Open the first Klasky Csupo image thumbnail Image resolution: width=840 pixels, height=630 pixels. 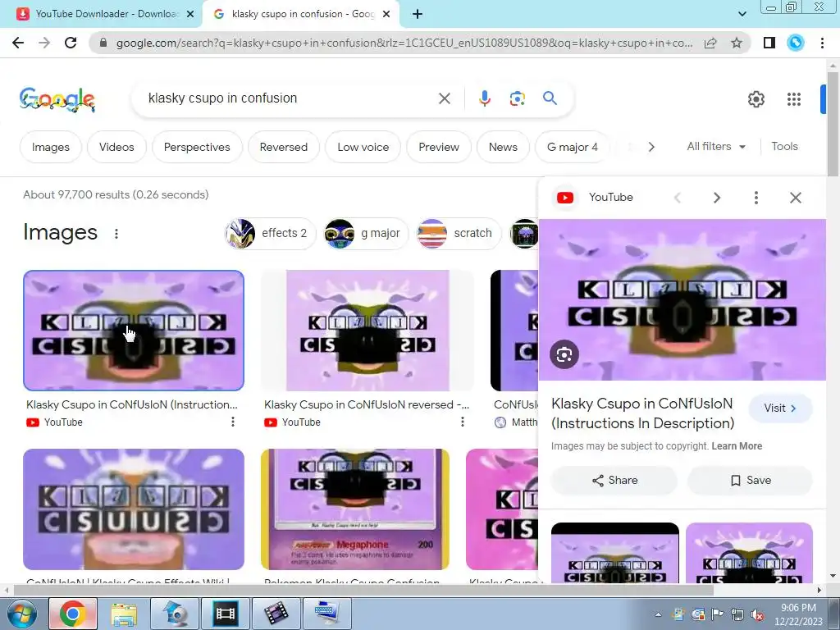pyautogui.click(x=134, y=331)
